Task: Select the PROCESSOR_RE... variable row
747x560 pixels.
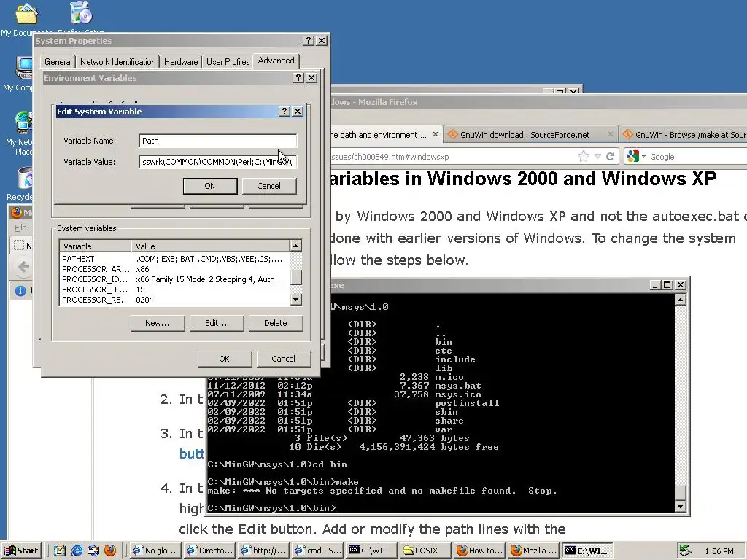Action: click(174, 300)
